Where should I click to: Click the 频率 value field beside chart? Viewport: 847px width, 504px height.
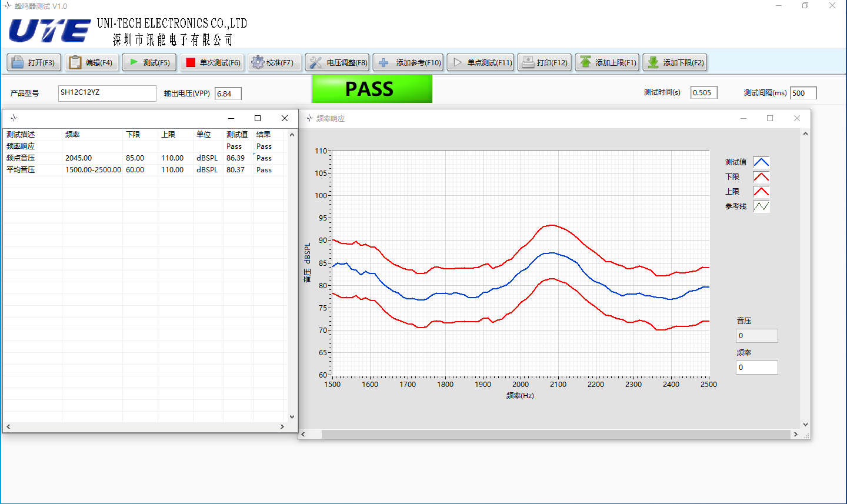[x=757, y=368]
